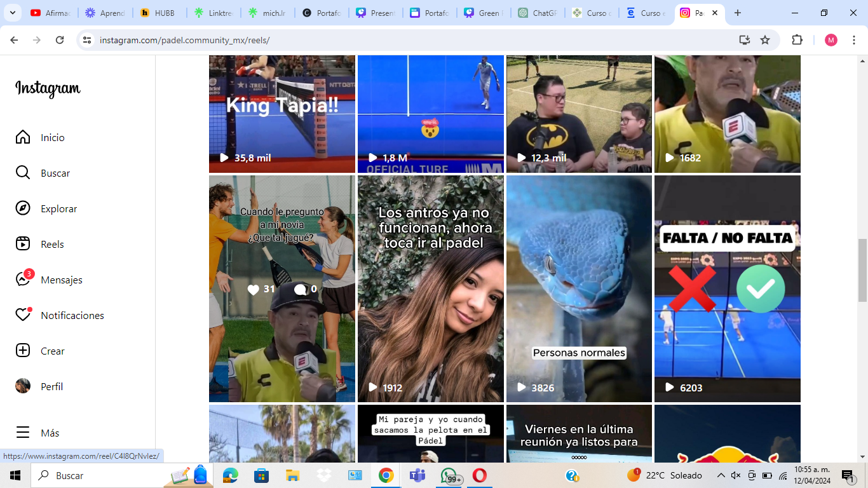
Task: Open Perfil avatar in sidebar
Action: 23,386
